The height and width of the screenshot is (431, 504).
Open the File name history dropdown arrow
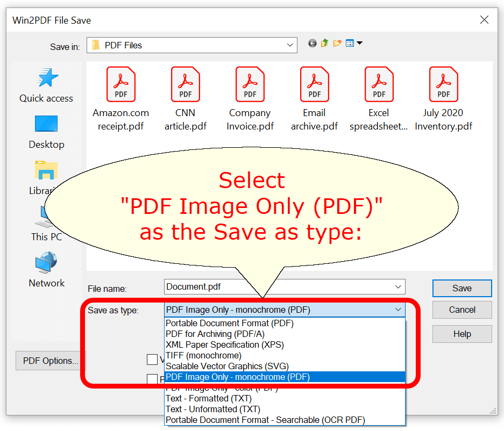[x=398, y=287]
